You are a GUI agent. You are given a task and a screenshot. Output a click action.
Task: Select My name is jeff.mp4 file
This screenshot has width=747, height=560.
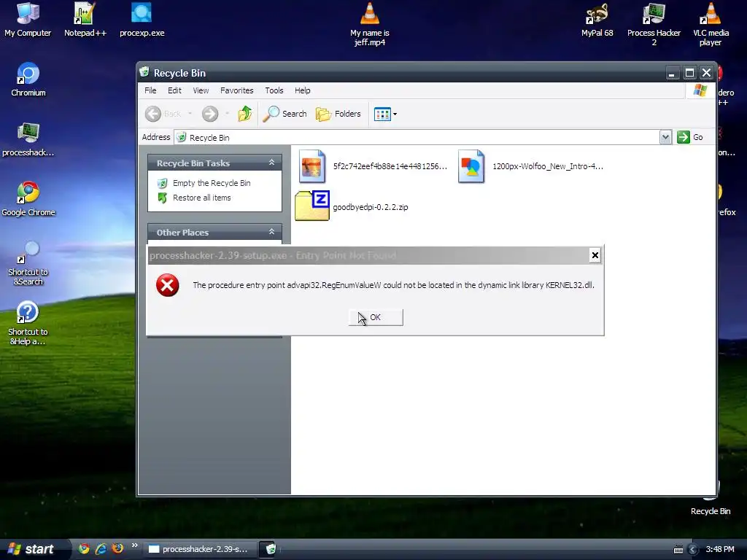(370, 24)
